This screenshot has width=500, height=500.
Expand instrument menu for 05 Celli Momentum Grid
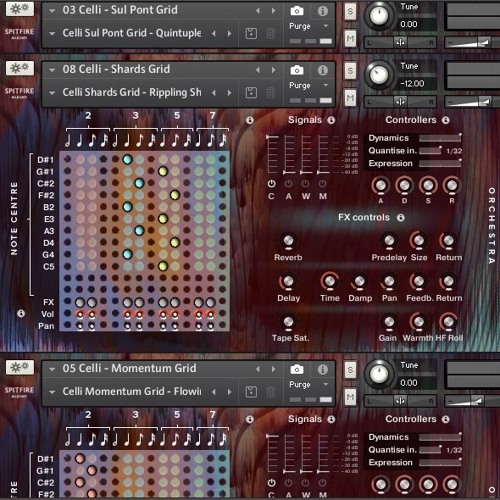click(x=52, y=369)
